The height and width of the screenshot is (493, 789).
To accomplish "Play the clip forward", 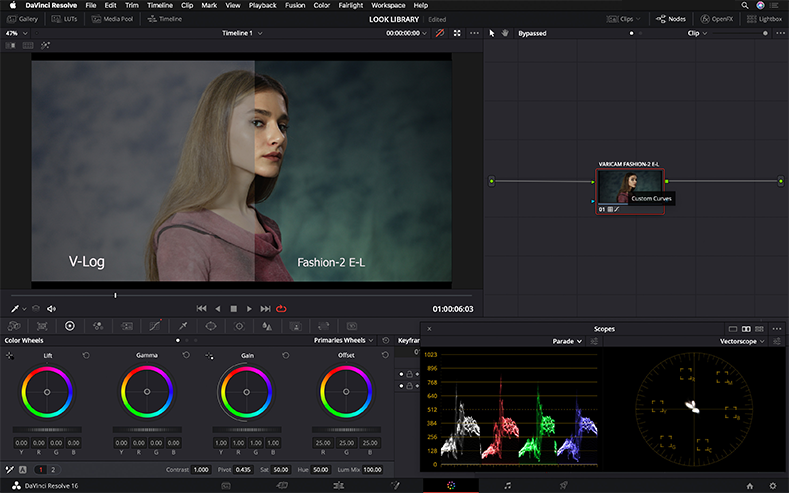I will pyautogui.click(x=249, y=309).
